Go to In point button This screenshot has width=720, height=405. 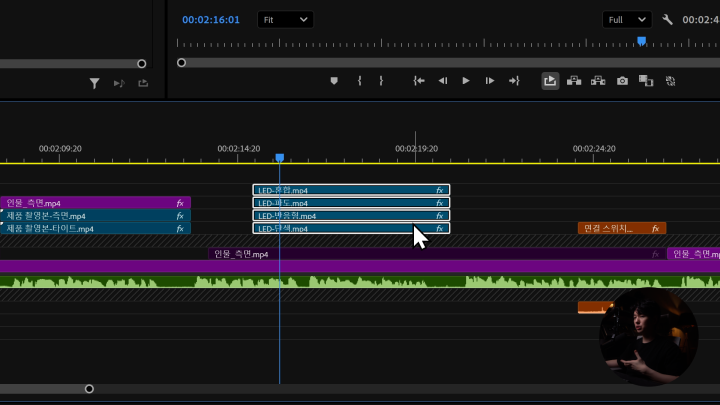[419, 81]
